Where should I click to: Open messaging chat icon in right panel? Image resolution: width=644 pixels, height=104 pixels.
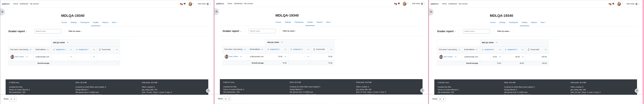click(613, 4)
